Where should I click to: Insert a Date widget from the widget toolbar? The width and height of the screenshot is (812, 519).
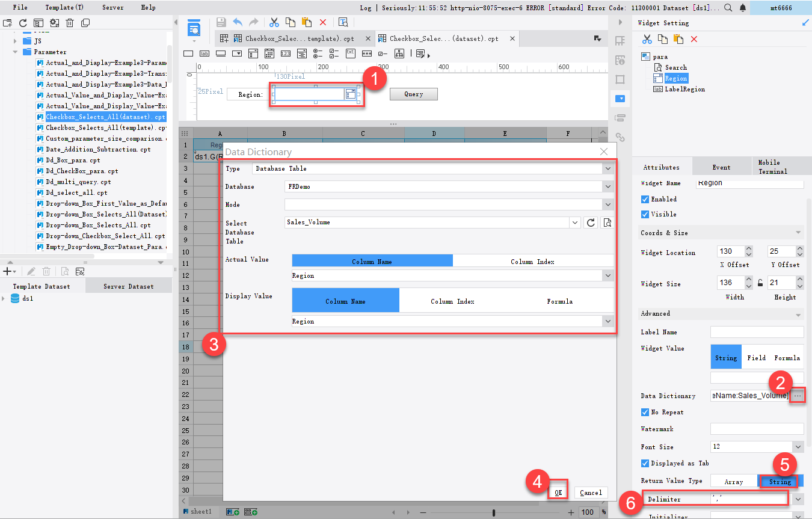pos(268,53)
